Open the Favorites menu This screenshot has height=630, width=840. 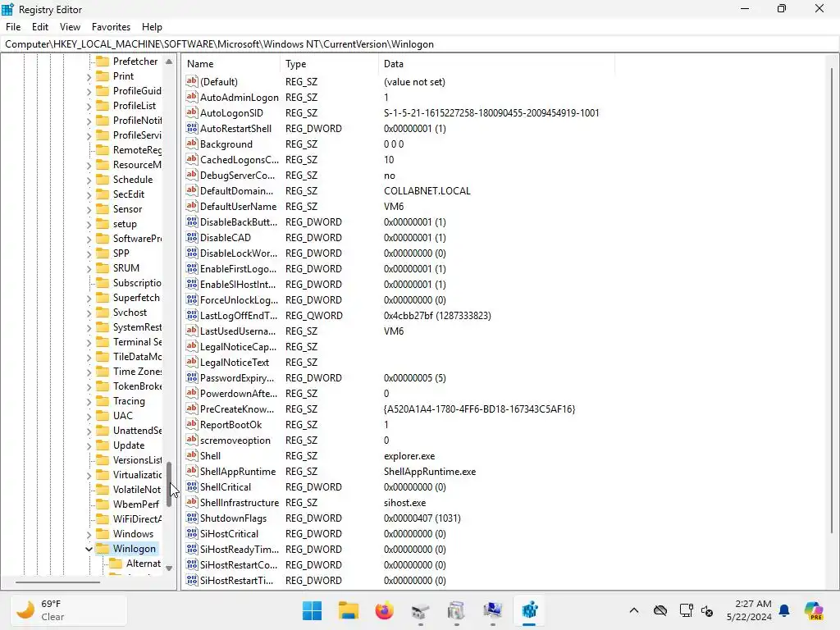pyautogui.click(x=111, y=27)
